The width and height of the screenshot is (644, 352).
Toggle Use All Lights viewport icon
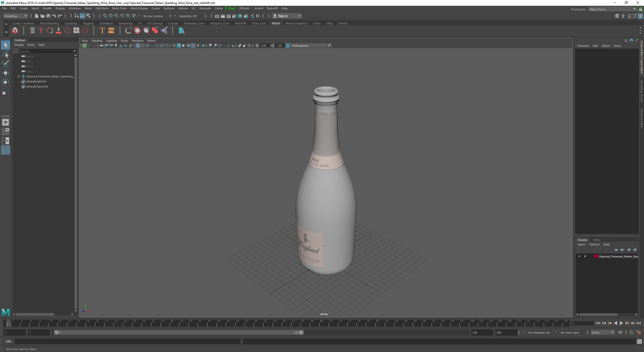coord(198,46)
